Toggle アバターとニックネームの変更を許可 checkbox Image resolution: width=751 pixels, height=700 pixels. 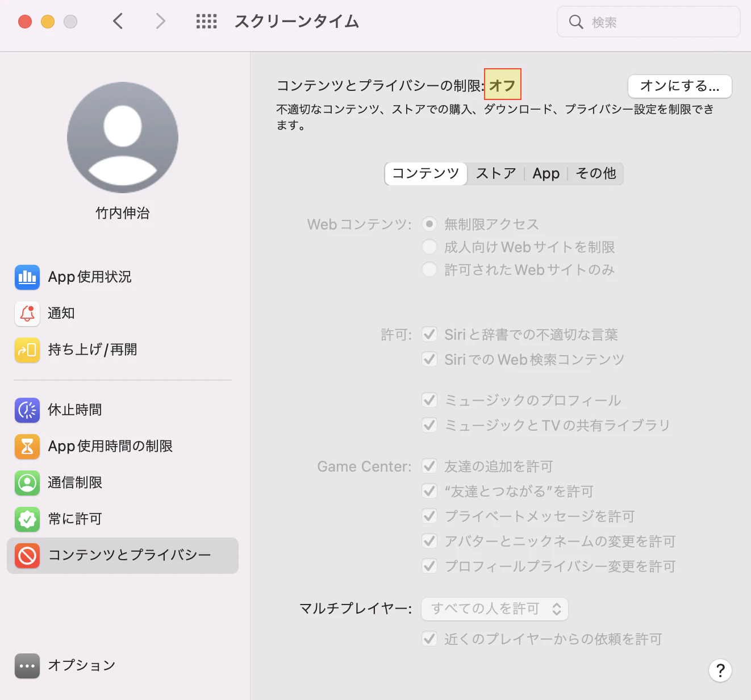point(429,541)
